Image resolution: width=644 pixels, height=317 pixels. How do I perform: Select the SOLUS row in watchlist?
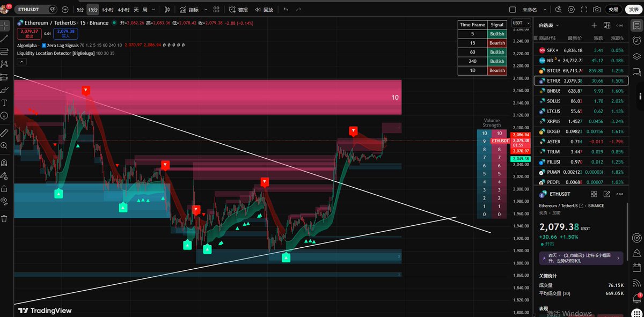[x=581, y=101]
